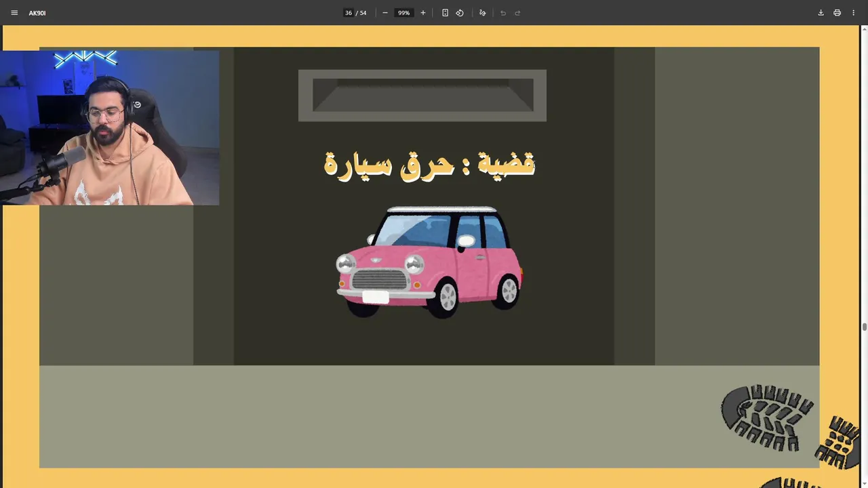868x488 pixels.
Task: Edit the current page number field
Action: point(348,13)
